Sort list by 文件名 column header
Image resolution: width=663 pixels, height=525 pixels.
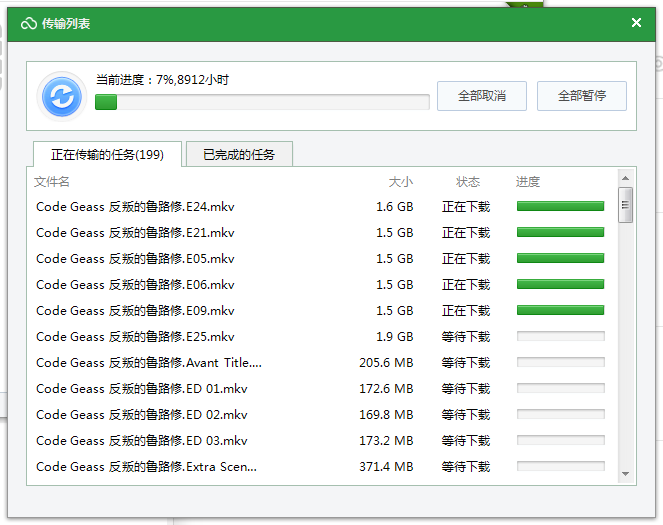point(52,182)
